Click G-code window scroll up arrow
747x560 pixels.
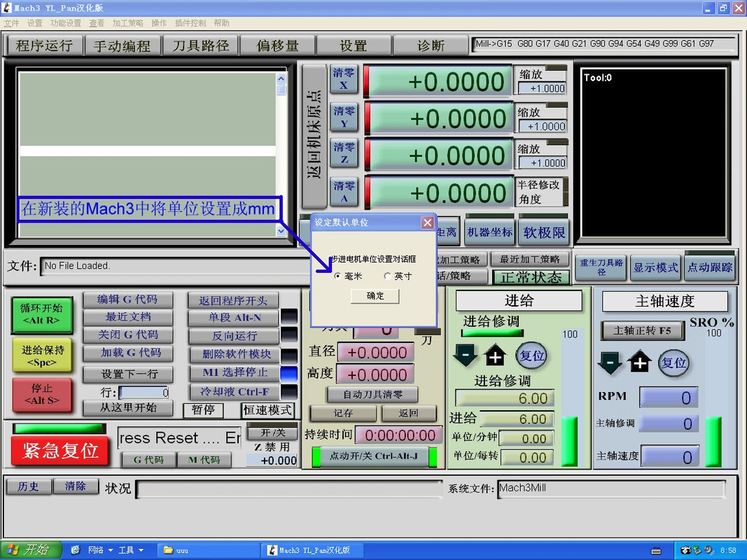click(281, 78)
